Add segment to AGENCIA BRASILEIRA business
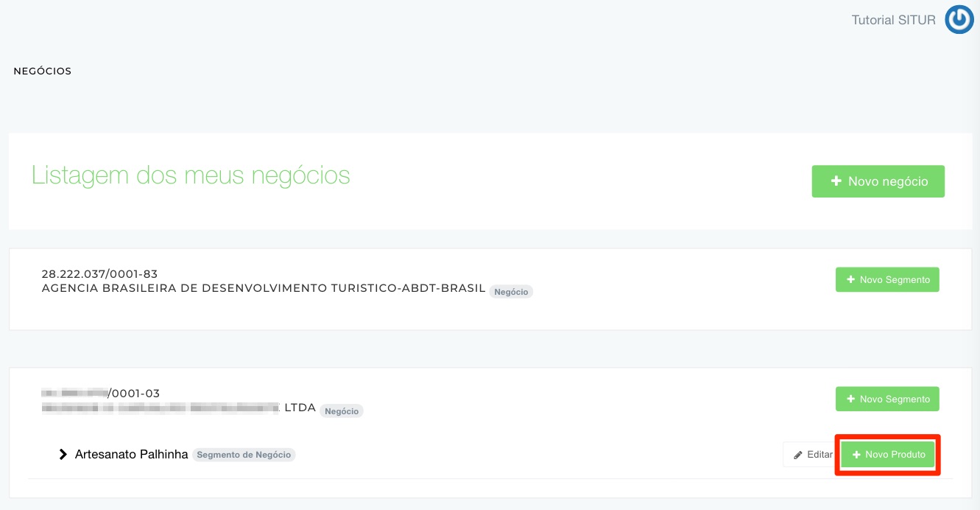This screenshot has height=510, width=980. tap(887, 280)
